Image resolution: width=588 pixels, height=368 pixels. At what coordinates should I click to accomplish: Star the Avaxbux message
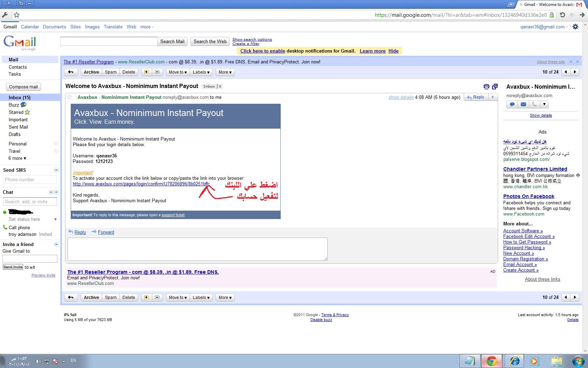pyautogui.click(x=69, y=97)
